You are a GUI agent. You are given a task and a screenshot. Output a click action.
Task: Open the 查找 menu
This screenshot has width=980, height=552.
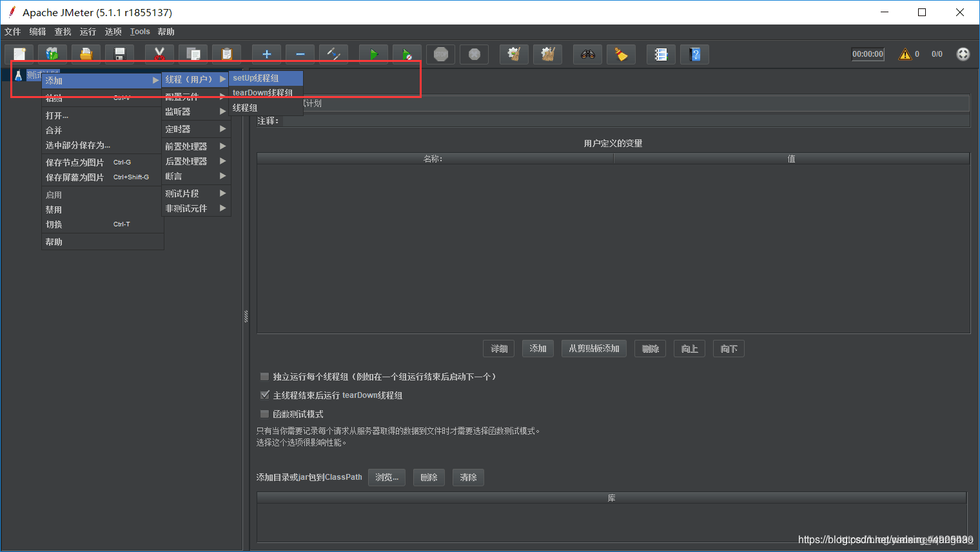click(63, 32)
